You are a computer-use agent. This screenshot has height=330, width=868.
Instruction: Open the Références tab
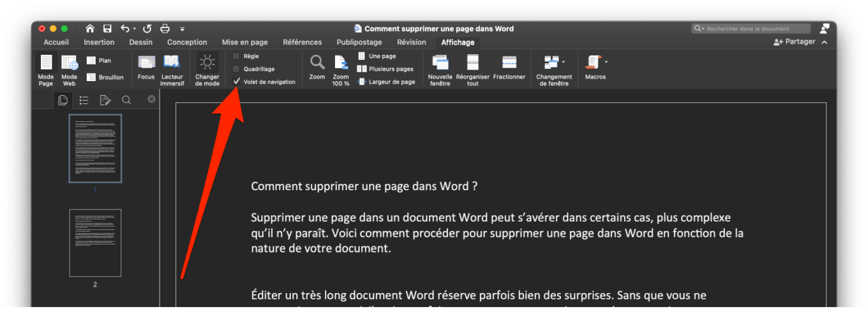pyautogui.click(x=303, y=42)
